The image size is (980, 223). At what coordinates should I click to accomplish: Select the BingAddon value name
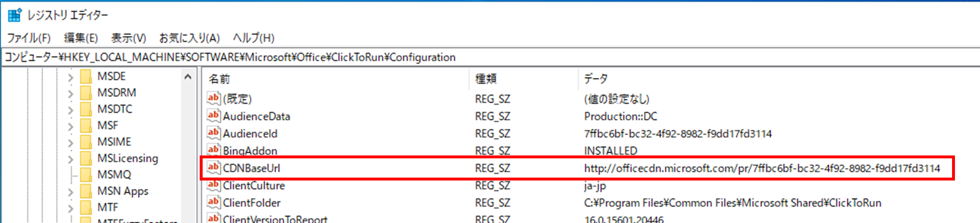point(250,151)
